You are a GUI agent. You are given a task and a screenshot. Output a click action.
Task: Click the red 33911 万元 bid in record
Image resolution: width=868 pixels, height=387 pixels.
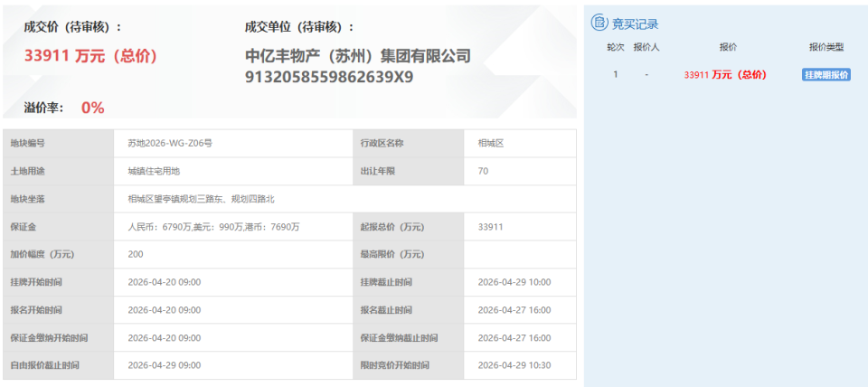click(725, 75)
